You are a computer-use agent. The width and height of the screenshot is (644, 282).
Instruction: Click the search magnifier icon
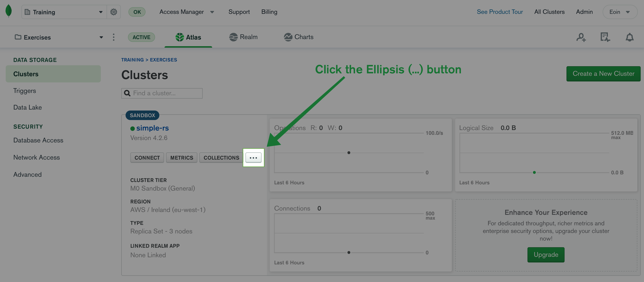pos(127,93)
